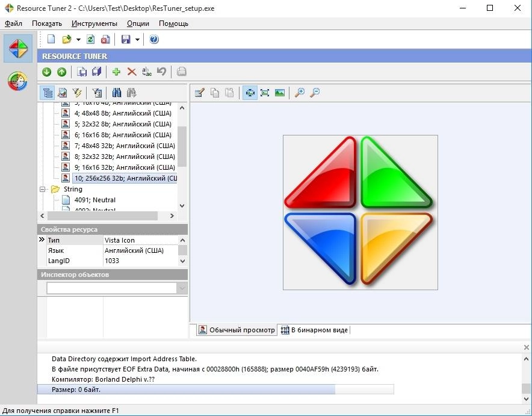Screen dimensions: 532x416
Task: Select the PE file info circular sidebar icon
Action: click(x=17, y=81)
